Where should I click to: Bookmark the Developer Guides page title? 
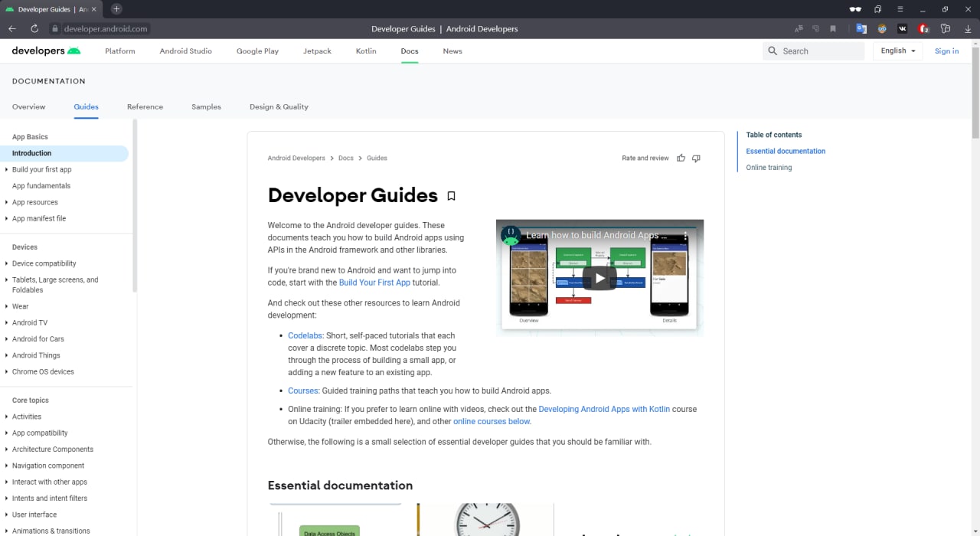pyautogui.click(x=451, y=196)
